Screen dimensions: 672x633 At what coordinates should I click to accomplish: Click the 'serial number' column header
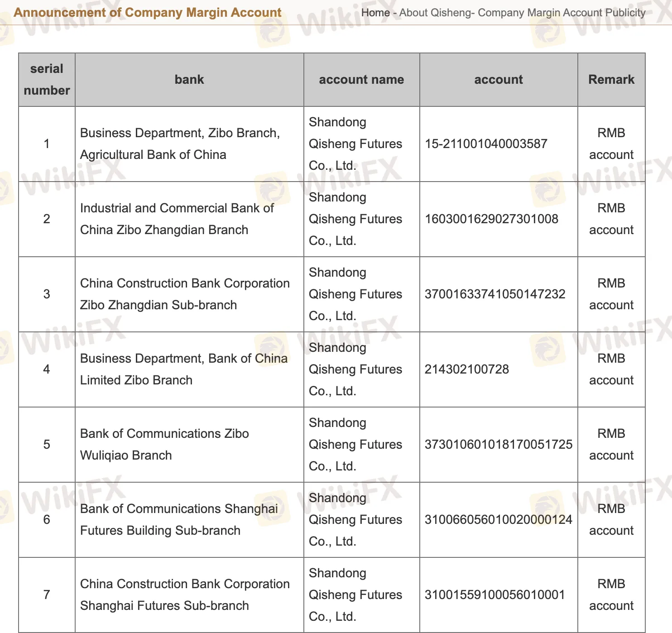pos(47,80)
